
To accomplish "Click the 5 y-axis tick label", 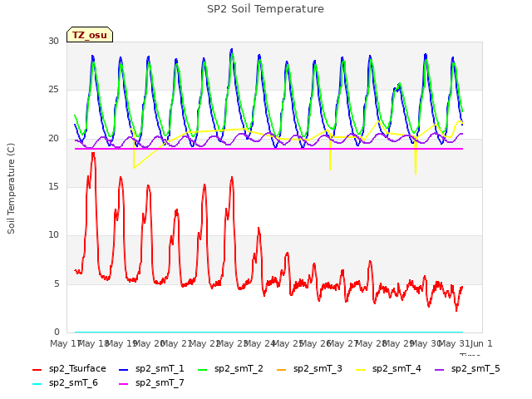I will [57, 283].
